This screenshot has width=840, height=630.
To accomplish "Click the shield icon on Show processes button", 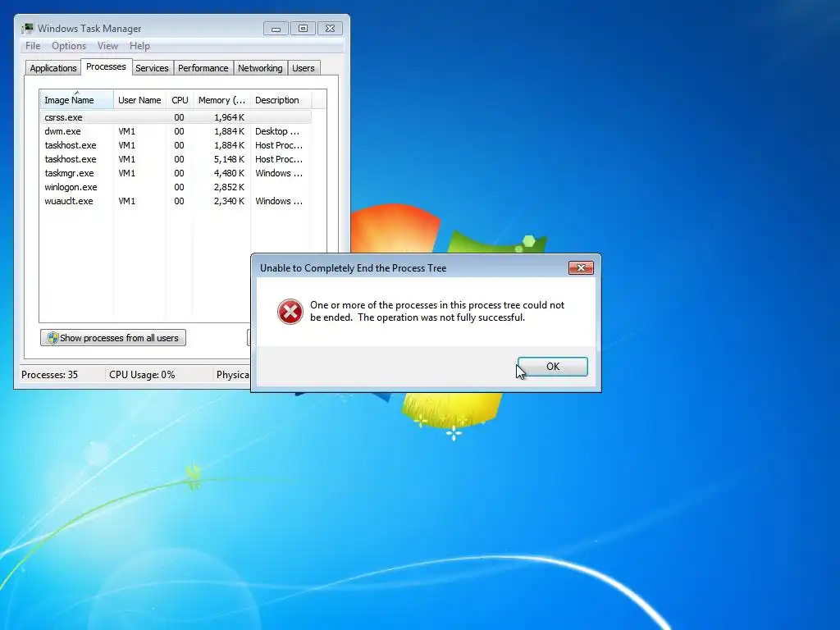I will (52, 337).
